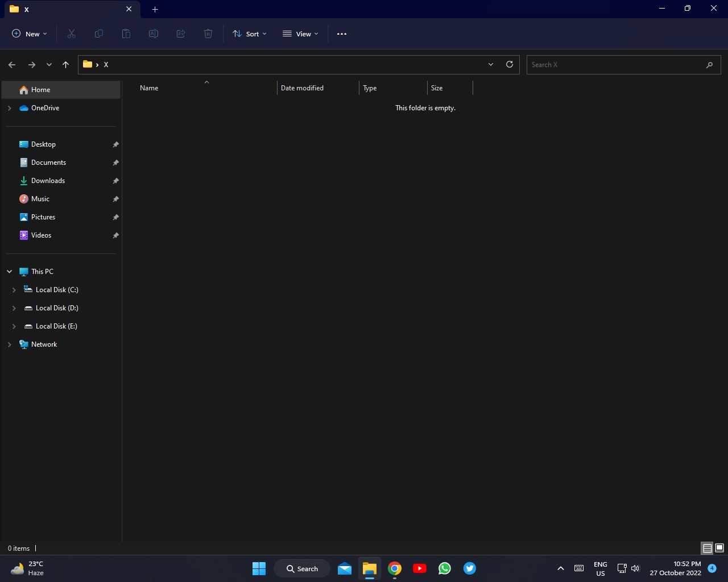The height and width of the screenshot is (582, 728).
Task: Click the Cut scissors icon in toolbar
Action: click(72, 34)
